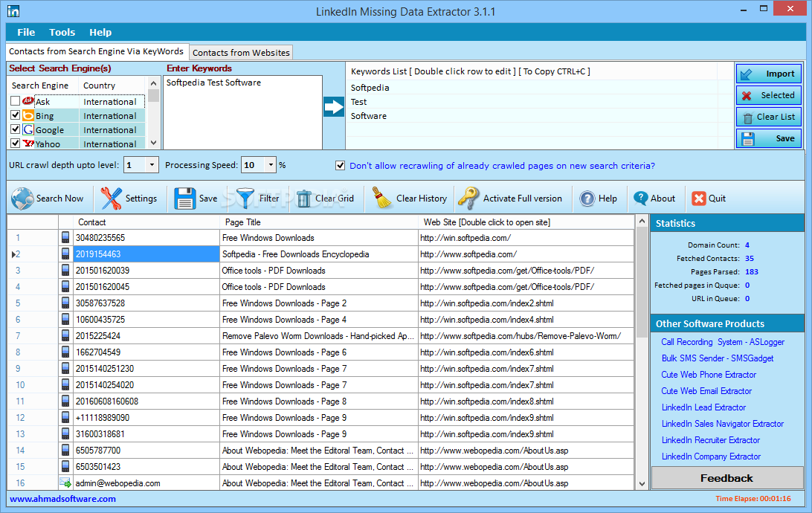Click the Bing search engine logo
812x513 pixels.
[28, 115]
